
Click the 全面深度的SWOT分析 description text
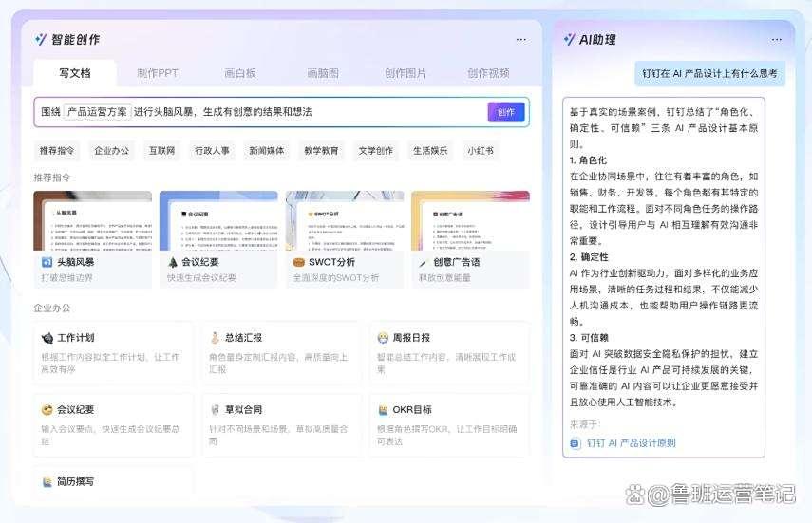(x=336, y=277)
